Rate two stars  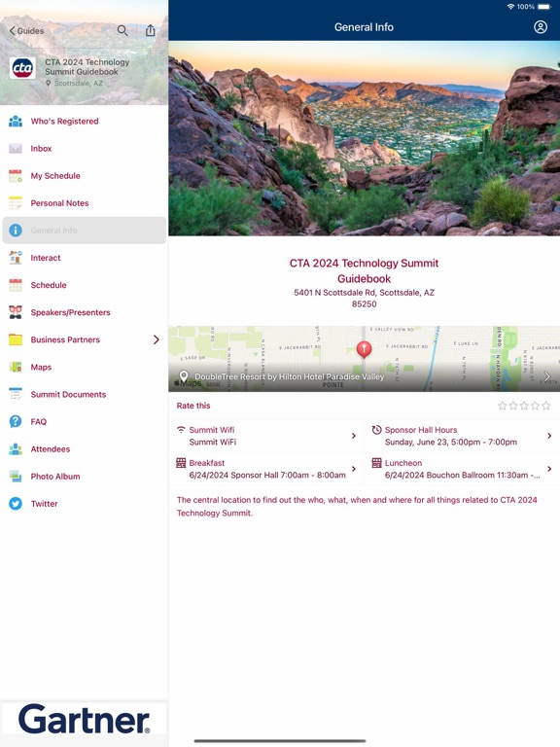(x=513, y=406)
